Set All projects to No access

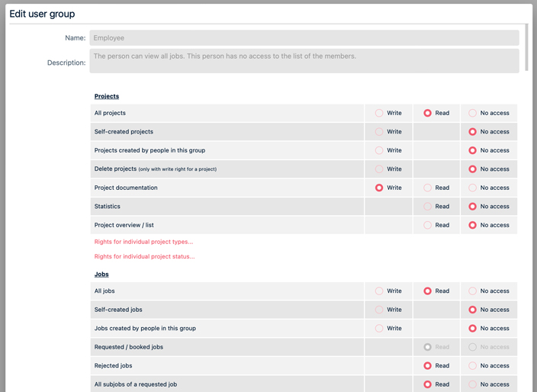coord(473,113)
